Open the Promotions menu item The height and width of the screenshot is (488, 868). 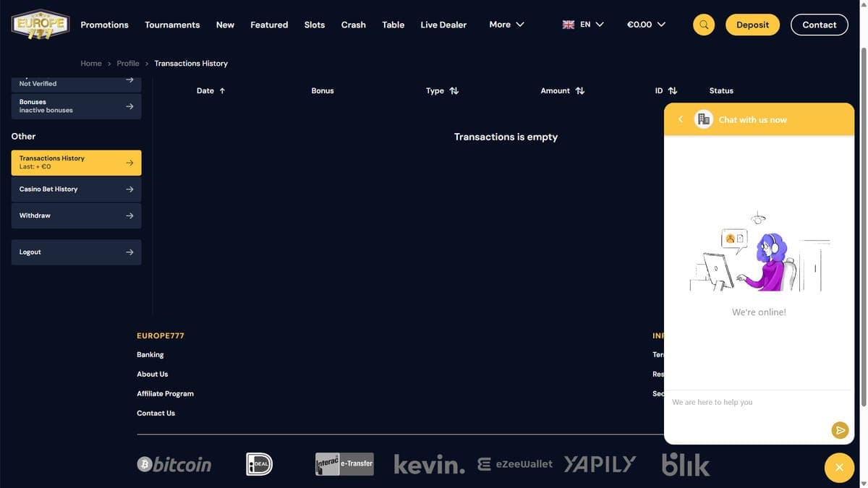pyautogui.click(x=104, y=25)
